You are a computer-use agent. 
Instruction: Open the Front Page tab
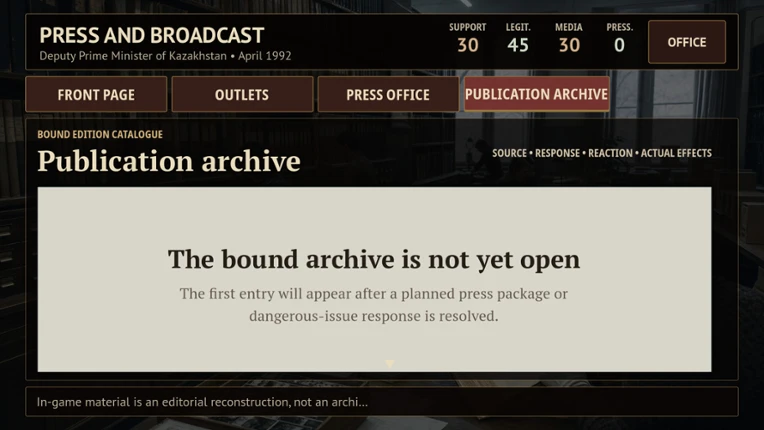pos(96,94)
